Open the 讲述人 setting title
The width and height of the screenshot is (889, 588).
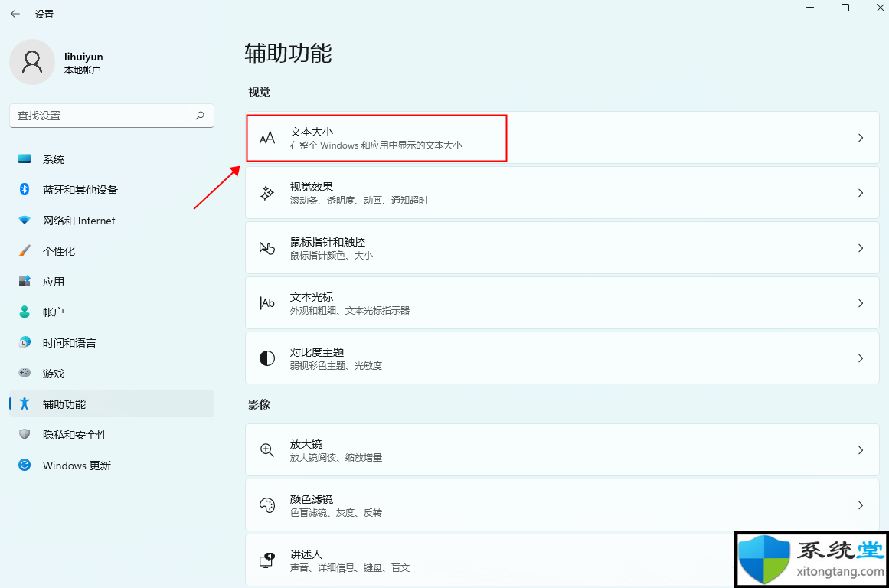pos(306,554)
